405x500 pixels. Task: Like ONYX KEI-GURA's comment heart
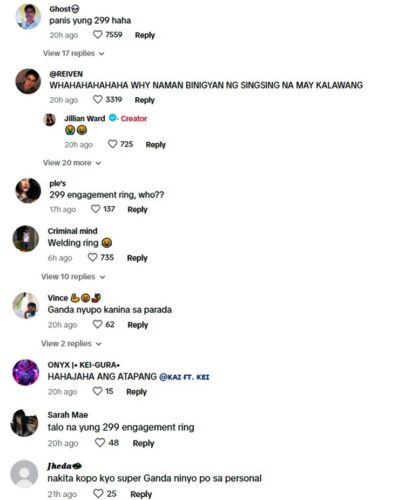97,391
